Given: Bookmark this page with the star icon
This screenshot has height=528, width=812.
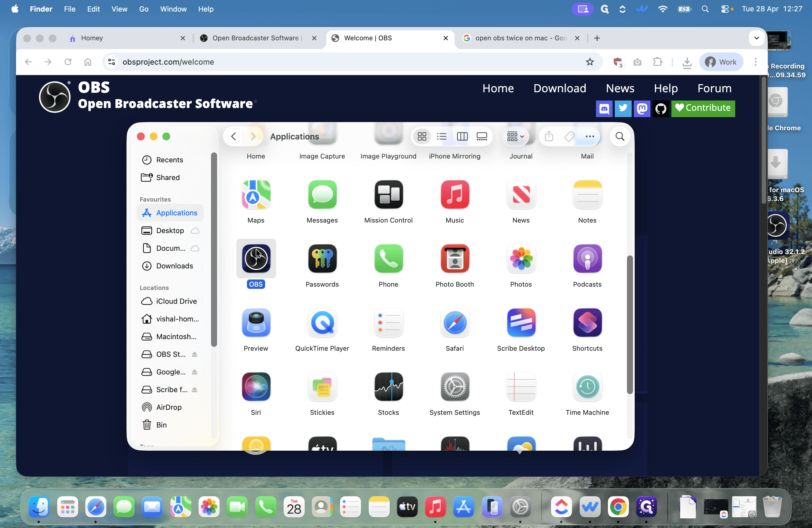Looking at the screenshot, I should 590,62.
